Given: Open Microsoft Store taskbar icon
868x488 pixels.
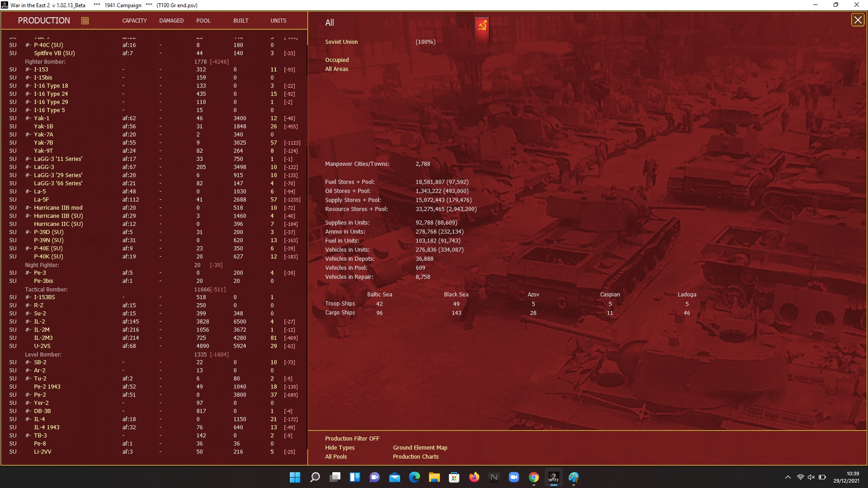Looking at the screenshot, I should (454, 478).
